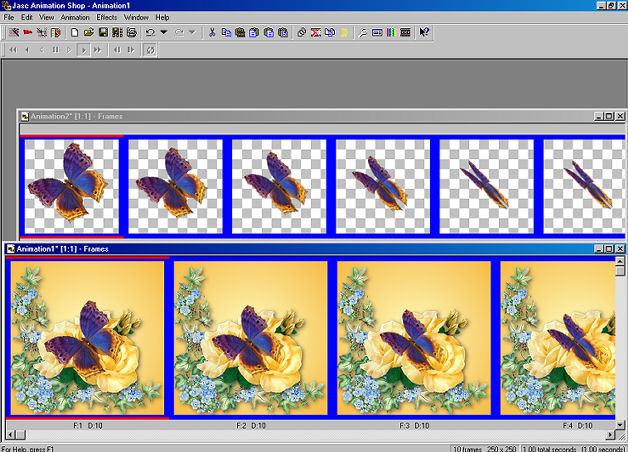
Task: Click Animation1 vertical scrollbar up arrow
Action: pyautogui.click(x=620, y=261)
